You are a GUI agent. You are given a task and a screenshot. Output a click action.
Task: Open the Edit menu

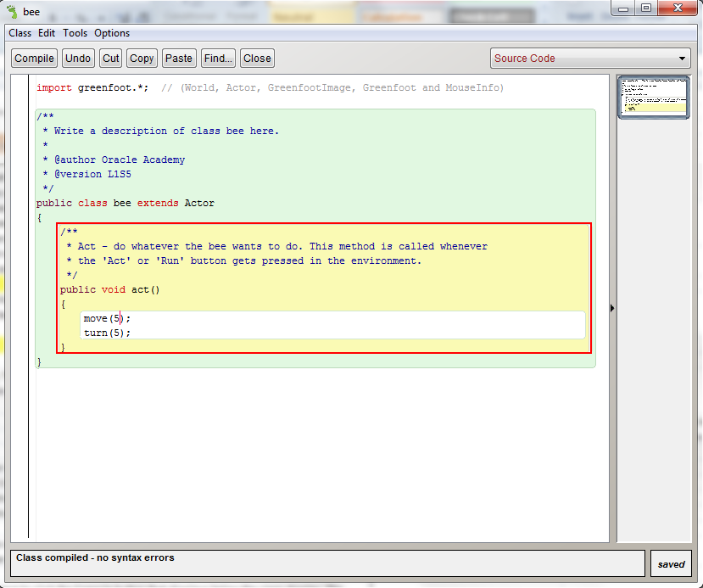click(x=47, y=33)
